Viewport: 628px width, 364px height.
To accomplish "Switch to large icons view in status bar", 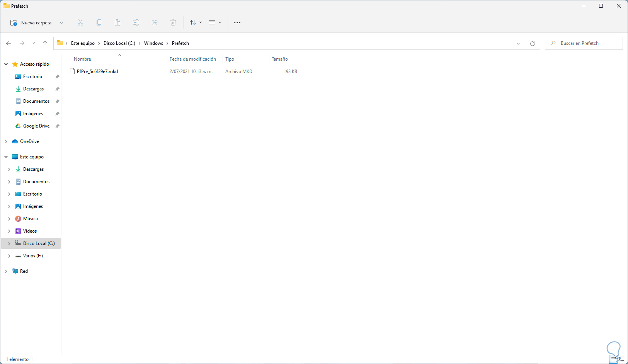I will [x=622, y=359].
